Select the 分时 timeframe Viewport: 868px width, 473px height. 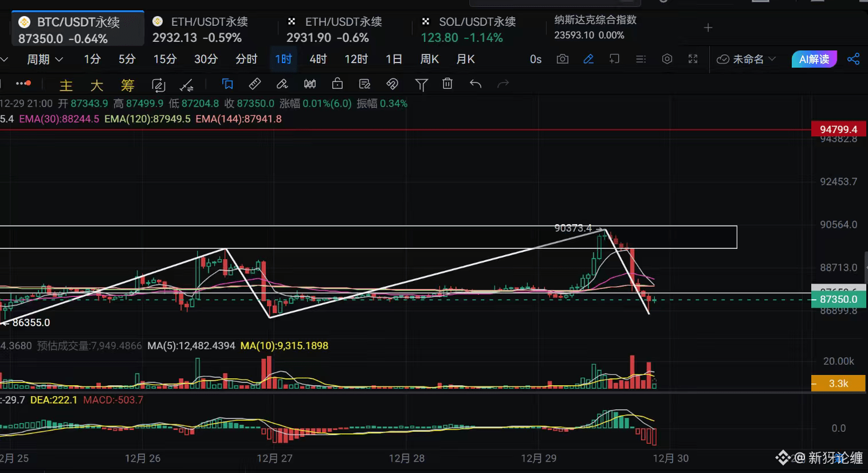coord(246,59)
